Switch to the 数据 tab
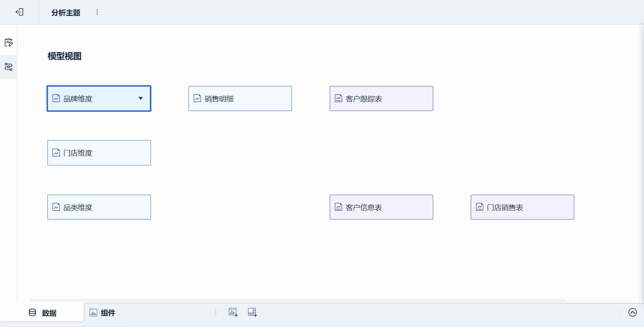The width and height of the screenshot is (644, 327). 42,313
